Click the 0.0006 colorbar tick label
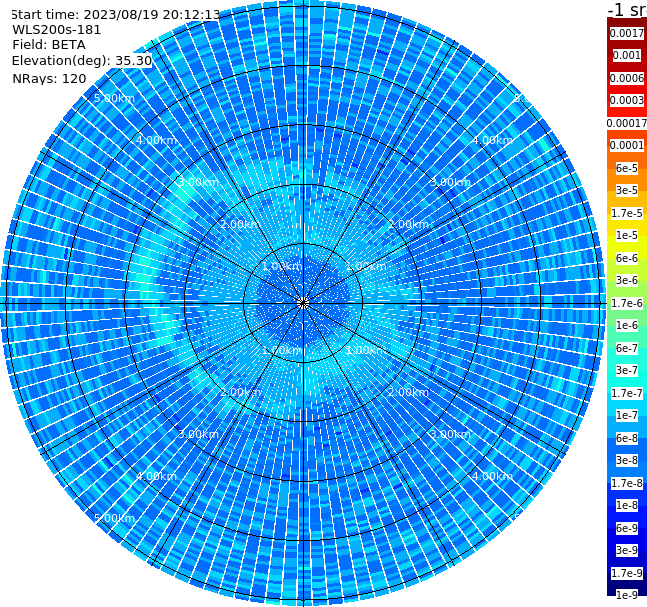This screenshot has width=647, height=607. coord(627,78)
